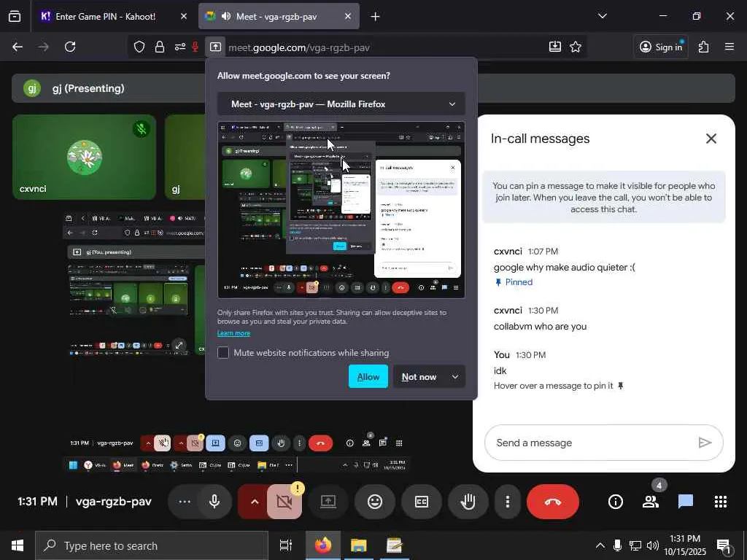This screenshot has height=560, width=747.
Task: Switch to the Enter Game PIN Kahoot tab
Action: click(105, 17)
